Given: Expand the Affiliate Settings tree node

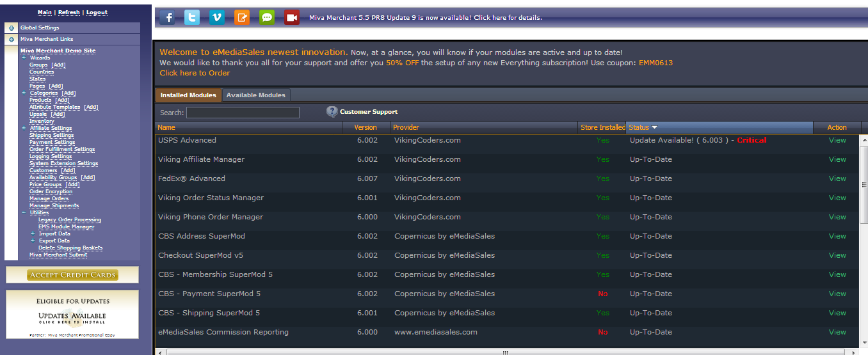Looking at the screenshot, I should (x=24, y=128).
